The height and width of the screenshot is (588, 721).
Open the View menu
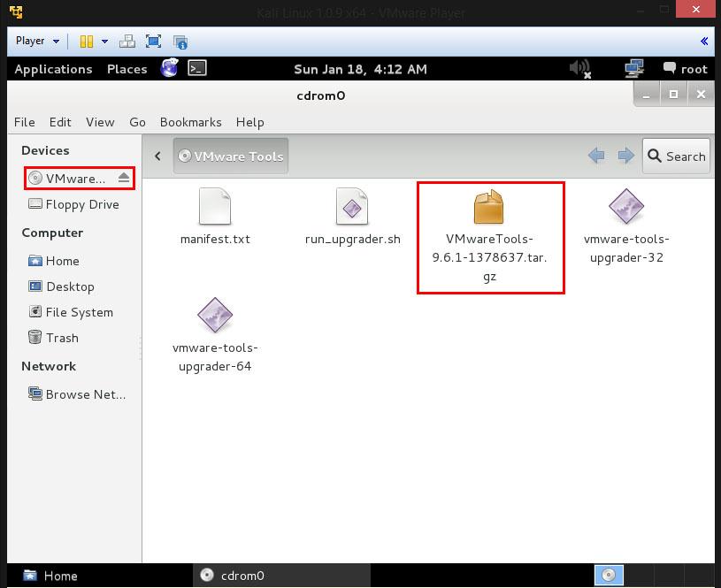(x=100, y=122)
